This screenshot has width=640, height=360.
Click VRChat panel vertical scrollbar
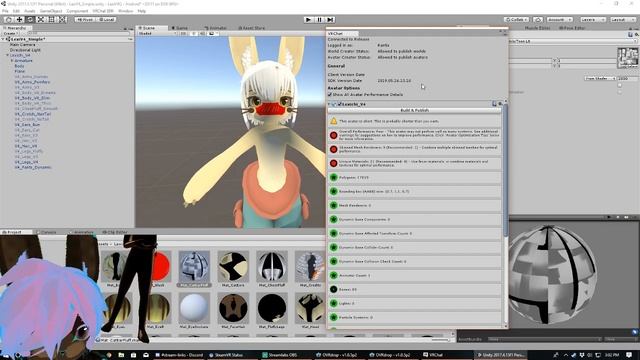[x=506, y=171]
